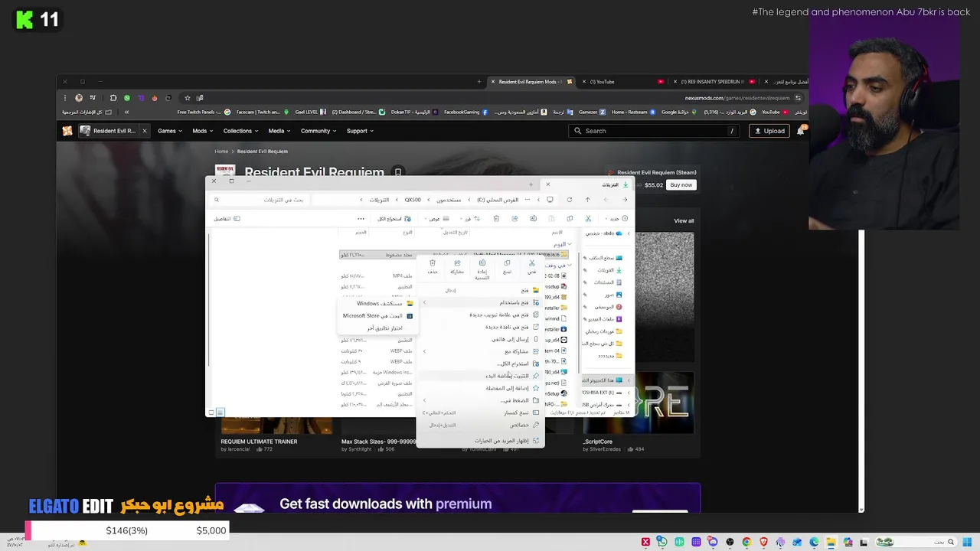Image resolution: width=980 pixels, height=551 pixels.
Task: Click Explorer toolbar scissors cut icon
Action: coord(588,219)
